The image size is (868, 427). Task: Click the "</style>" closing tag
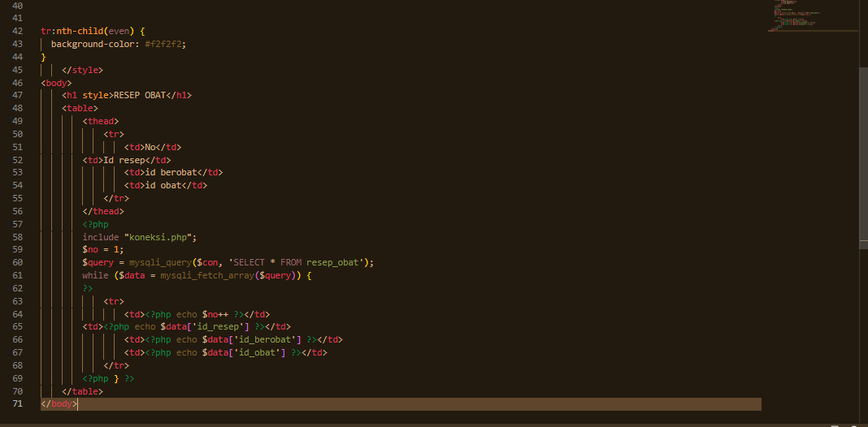[x=82, y=70]
